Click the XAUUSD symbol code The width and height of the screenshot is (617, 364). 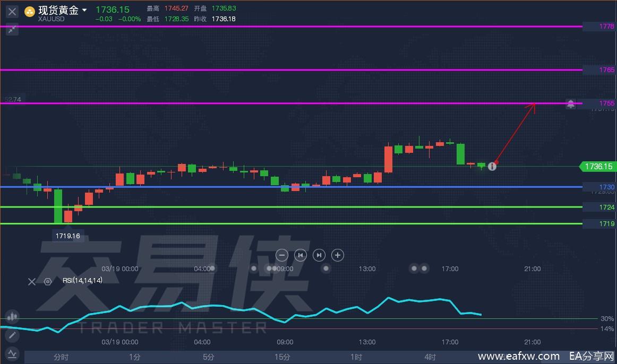(51, 19)
